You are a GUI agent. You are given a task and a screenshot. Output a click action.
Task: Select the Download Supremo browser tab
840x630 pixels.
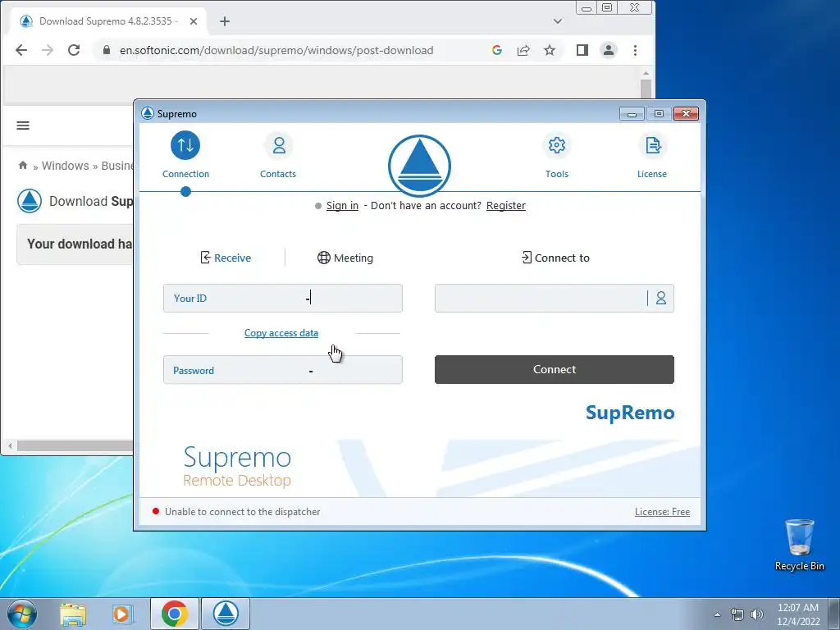[108, 21]
